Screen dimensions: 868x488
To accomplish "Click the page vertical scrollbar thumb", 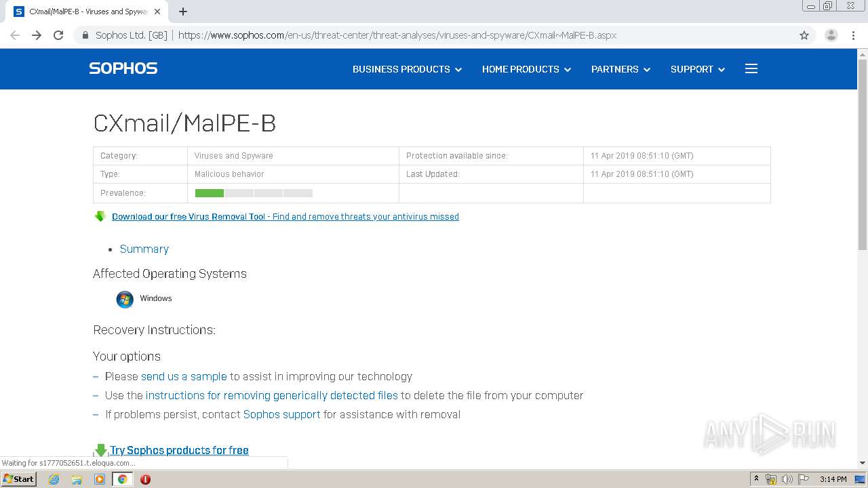I will [x=863, y=155].
